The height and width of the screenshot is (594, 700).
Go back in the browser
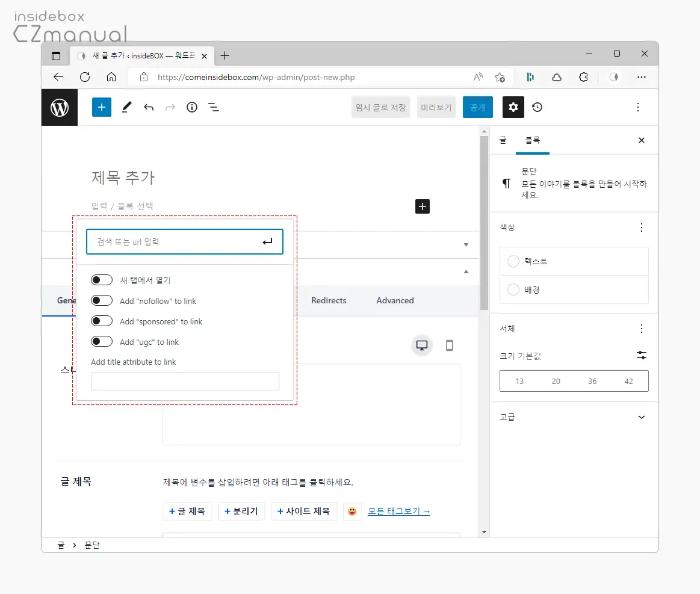58,77
